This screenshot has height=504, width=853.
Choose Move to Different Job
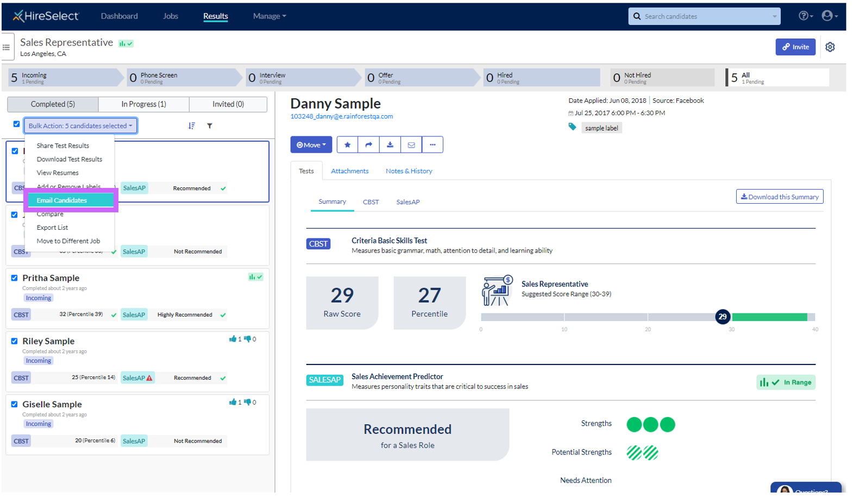click(68, 241)
